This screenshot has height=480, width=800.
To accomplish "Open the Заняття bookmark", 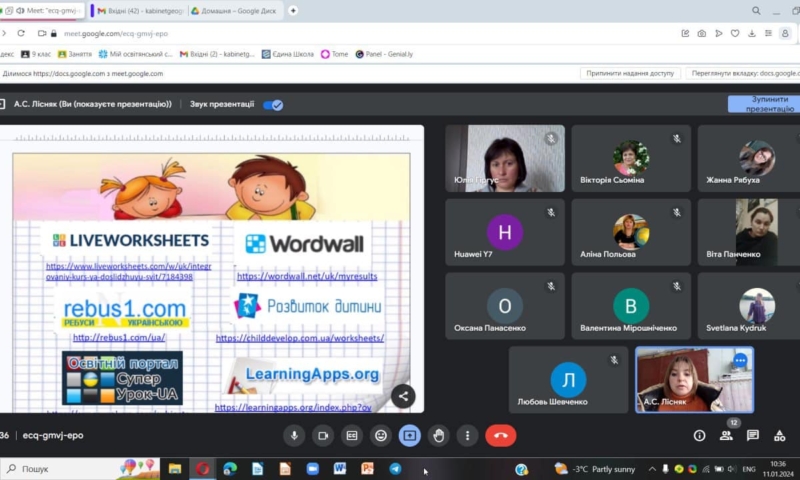I will point(74,54).
